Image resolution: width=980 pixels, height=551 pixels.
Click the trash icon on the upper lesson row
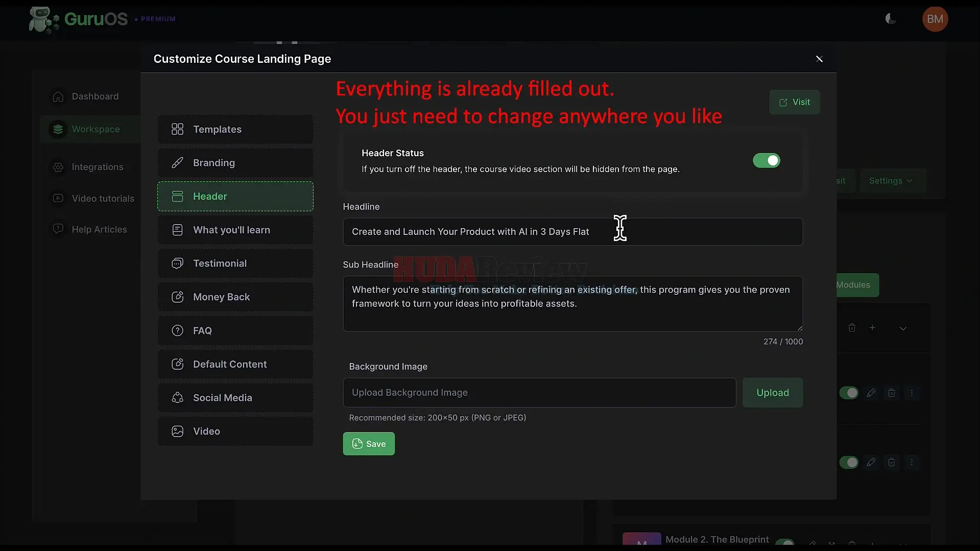coord(891,393)
